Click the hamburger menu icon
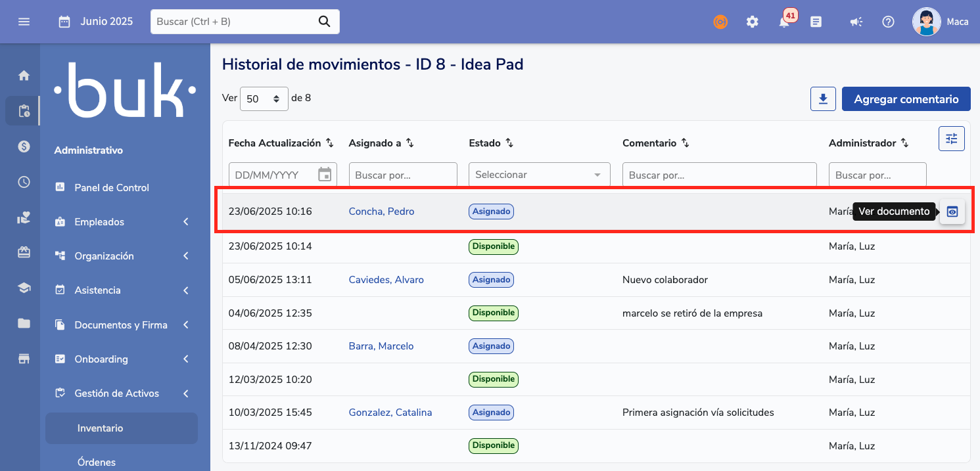The width and height of the screenshot is (980, 471). click(24, 22)
